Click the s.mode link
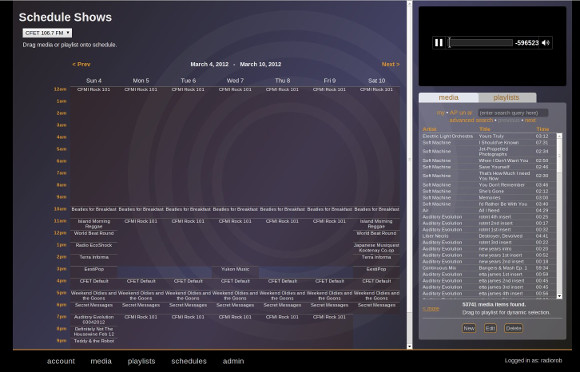 [431, 309]
